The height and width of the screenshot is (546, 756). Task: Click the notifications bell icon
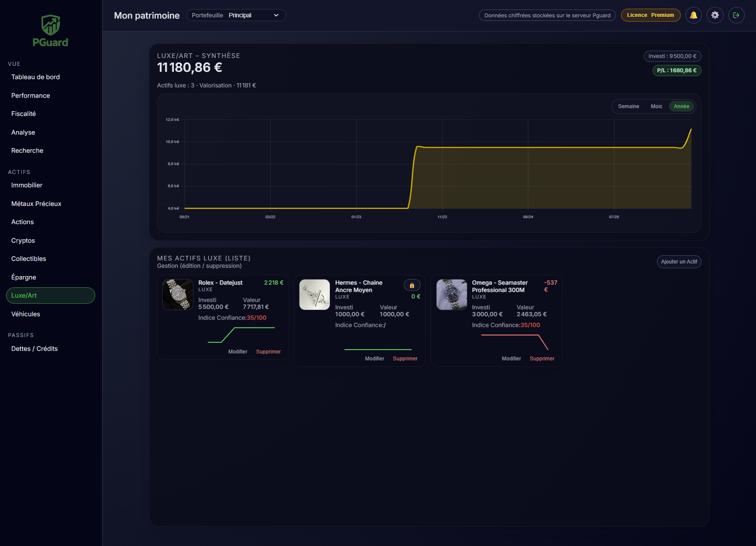pyautogui.click(x=693, y=15)
